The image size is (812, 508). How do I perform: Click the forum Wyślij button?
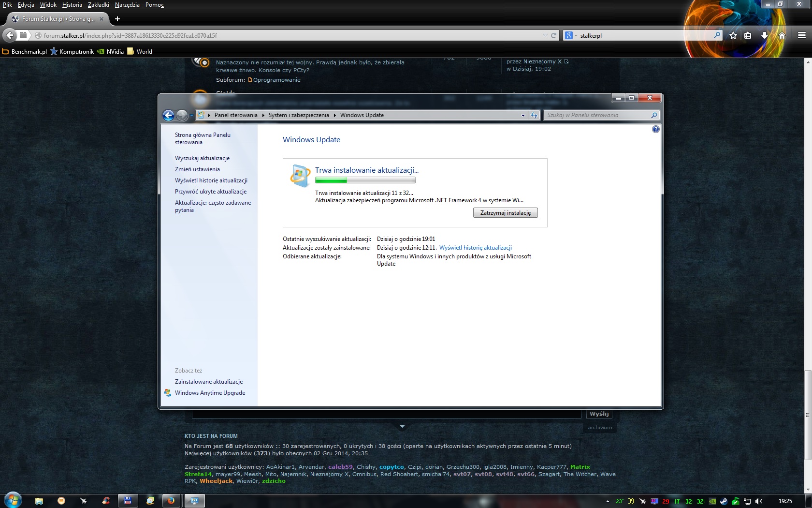click(599, 414)
